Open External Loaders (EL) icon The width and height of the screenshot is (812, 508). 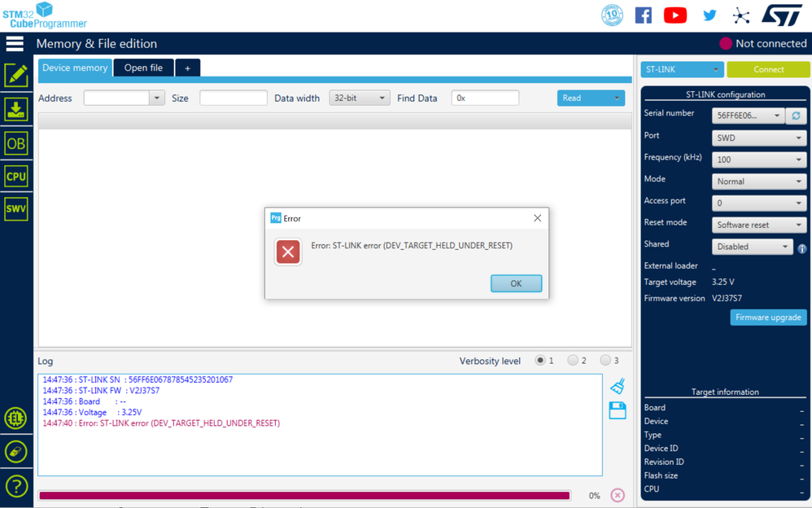pyautogui.click(x=16, y=418)
